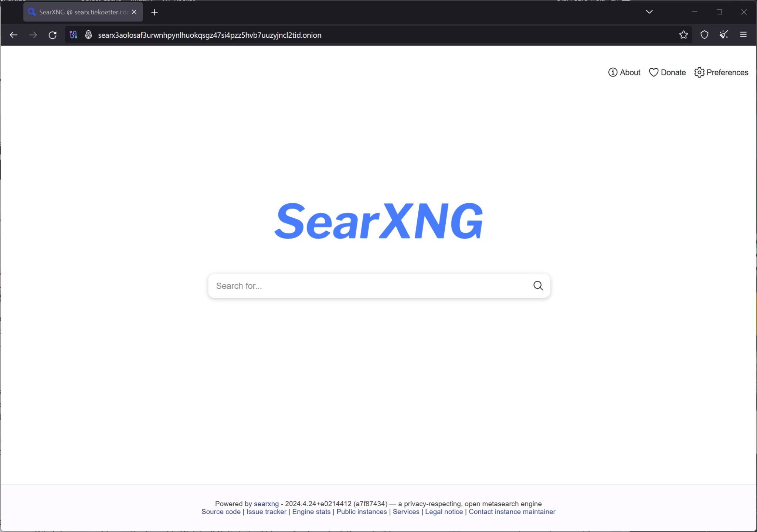Open the Preferences page

coord(721,72)
